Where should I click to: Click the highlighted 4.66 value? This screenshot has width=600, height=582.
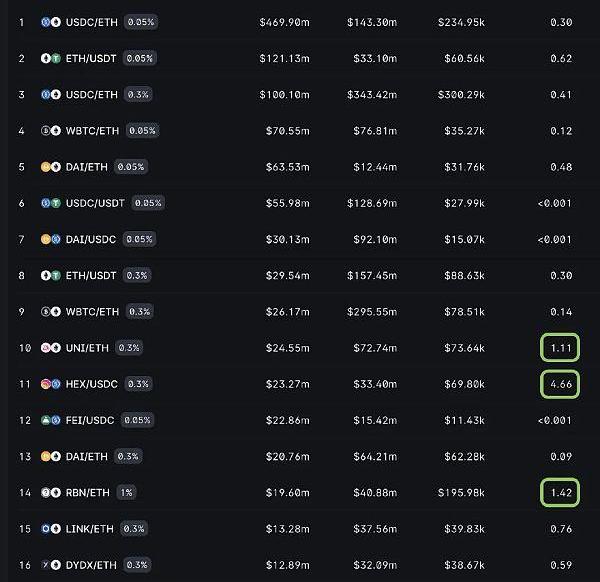point(561,384)
